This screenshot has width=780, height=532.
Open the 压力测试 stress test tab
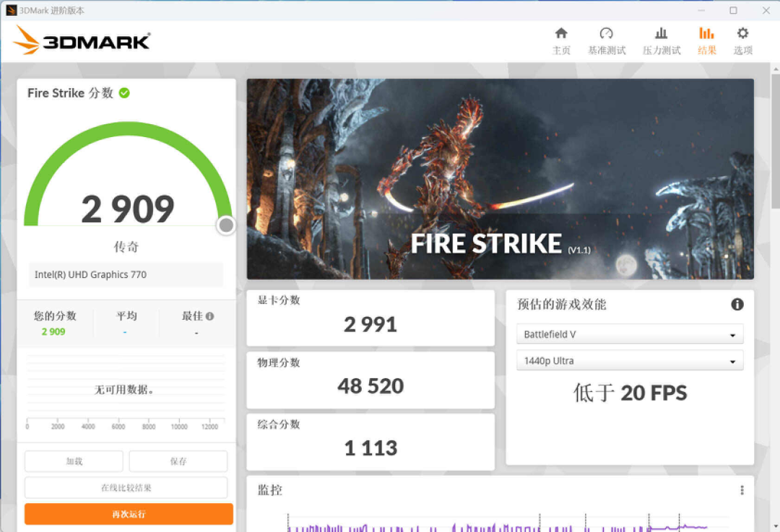tap(661, 40)
